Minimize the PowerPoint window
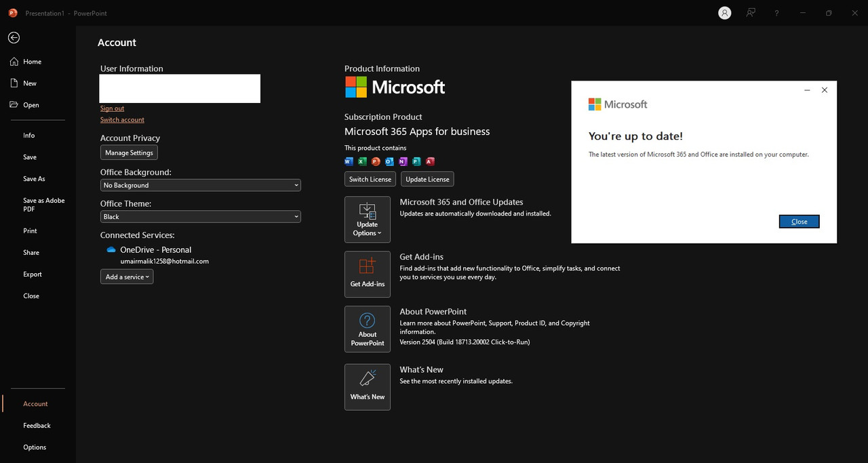Viewport: 868px width, 463px height. pos(803,13)
